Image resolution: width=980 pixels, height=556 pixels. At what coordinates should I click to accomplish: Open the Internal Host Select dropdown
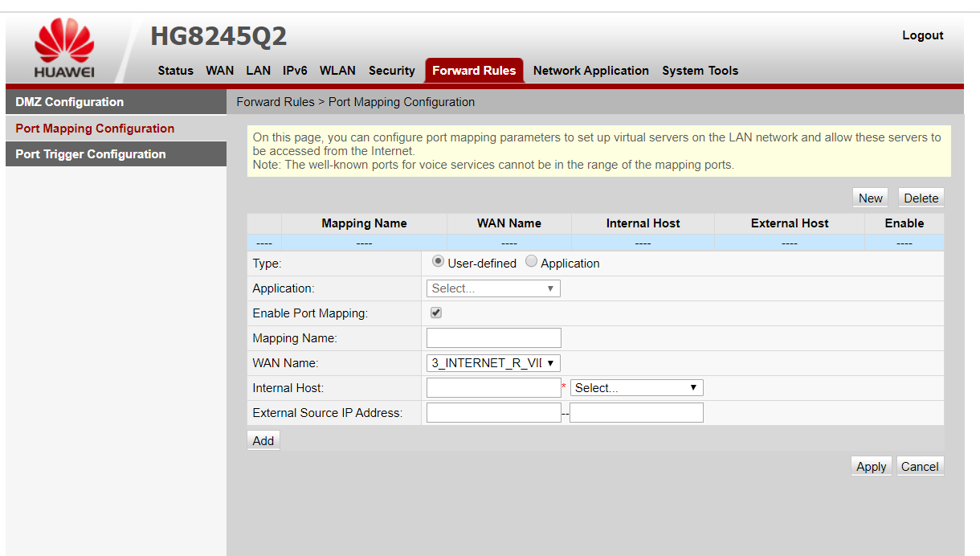[636, 388]
